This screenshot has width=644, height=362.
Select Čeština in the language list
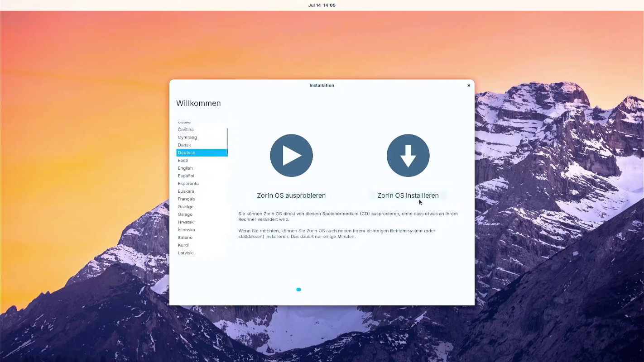[202, 129]
